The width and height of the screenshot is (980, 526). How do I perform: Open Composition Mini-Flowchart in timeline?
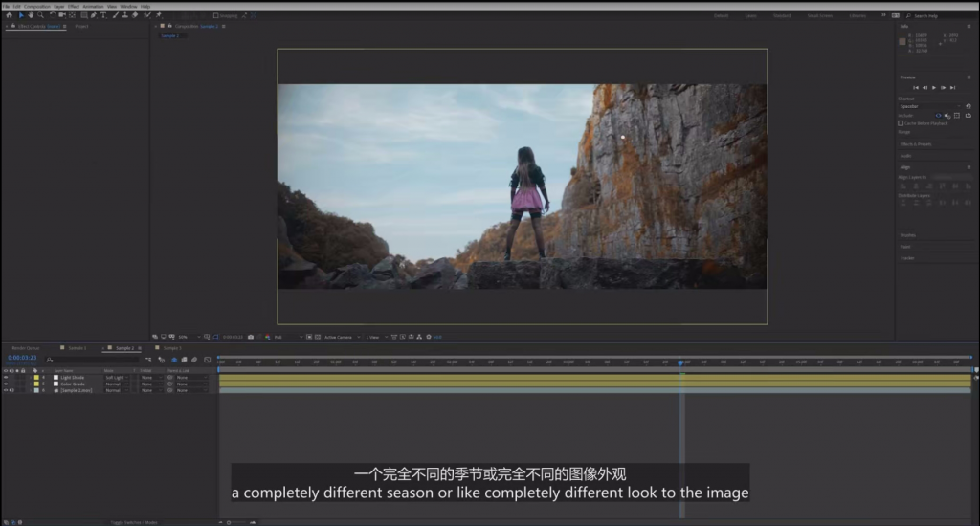tap(148, 360)
